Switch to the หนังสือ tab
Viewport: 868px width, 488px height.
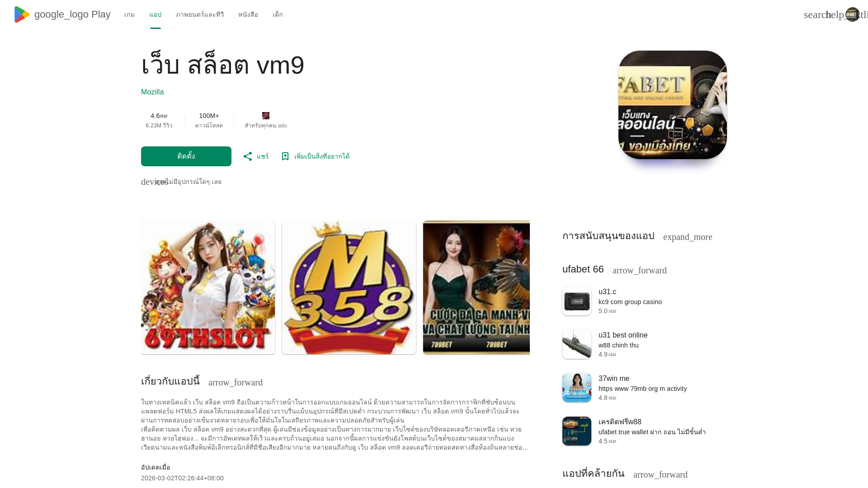(248, 14)
